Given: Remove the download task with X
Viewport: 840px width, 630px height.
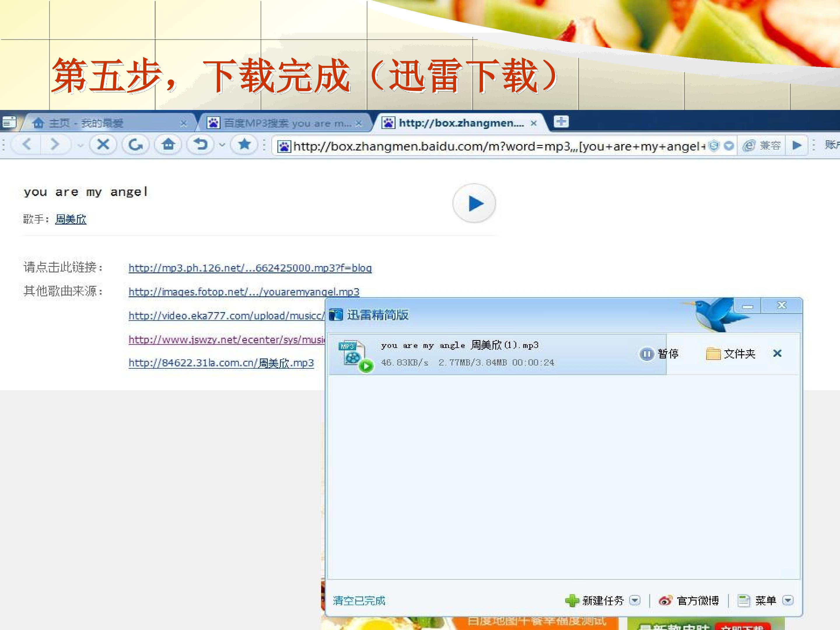Looking at the screenshot, I should (x=777, y=353).
